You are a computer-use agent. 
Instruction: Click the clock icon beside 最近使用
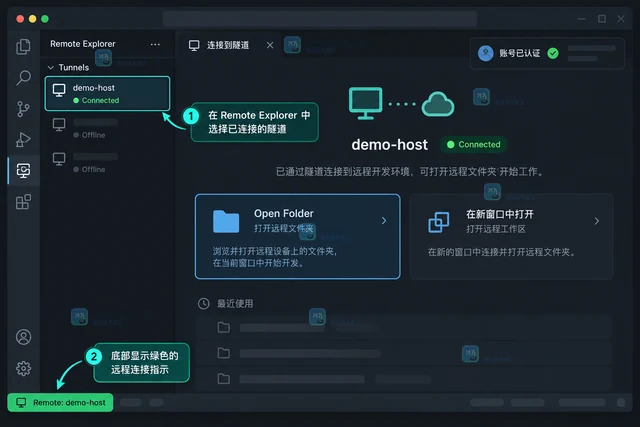[204, 303]
